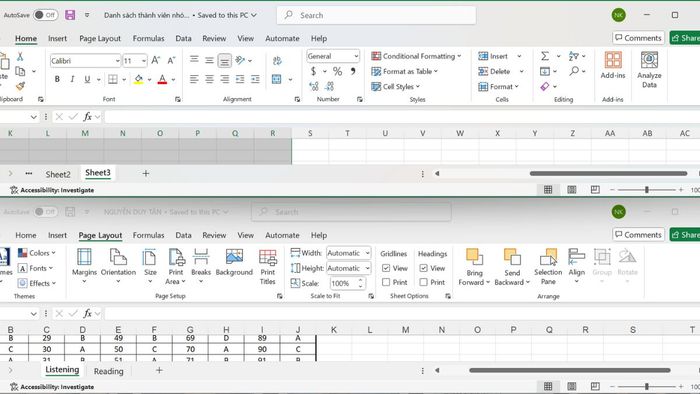Toggle AutoSave in the top Excel window
Screen dimensions: 700x394
point(46,15)
